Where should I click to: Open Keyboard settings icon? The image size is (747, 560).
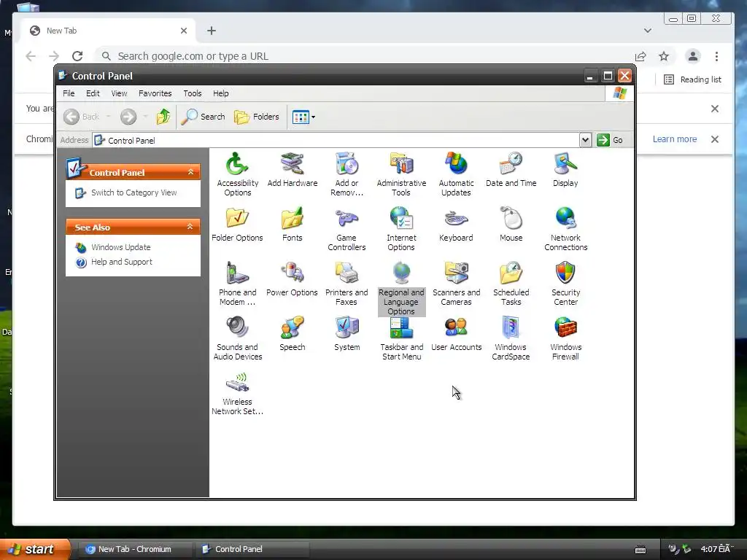[456, 225]
